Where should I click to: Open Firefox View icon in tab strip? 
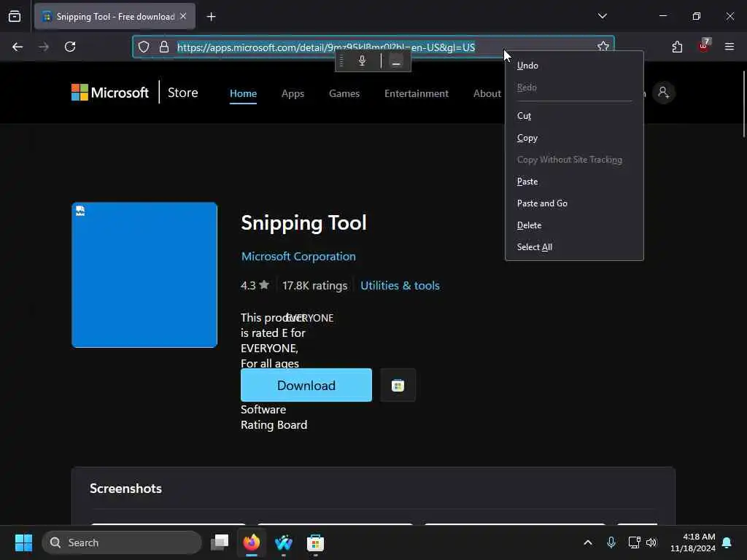coord(15,17)
